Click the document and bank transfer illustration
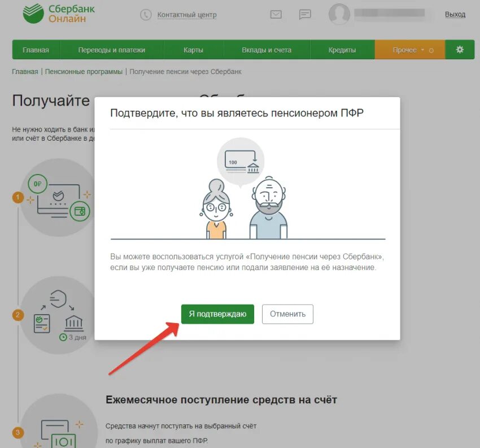This screenshot has height=448, width=480. point(58,315)
